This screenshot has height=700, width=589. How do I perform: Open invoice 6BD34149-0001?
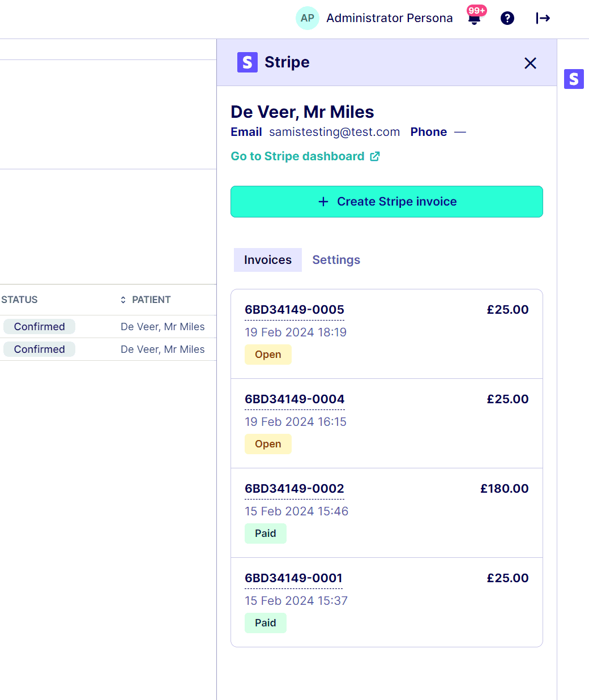(293, 578)
